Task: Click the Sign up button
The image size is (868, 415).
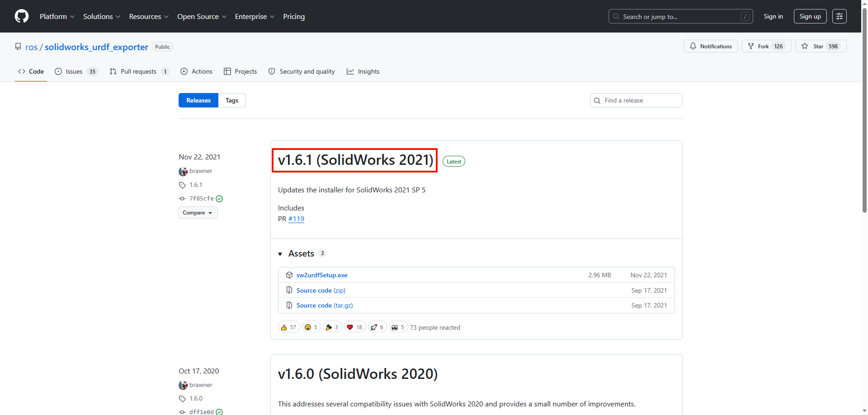Action: click(810, 16)
